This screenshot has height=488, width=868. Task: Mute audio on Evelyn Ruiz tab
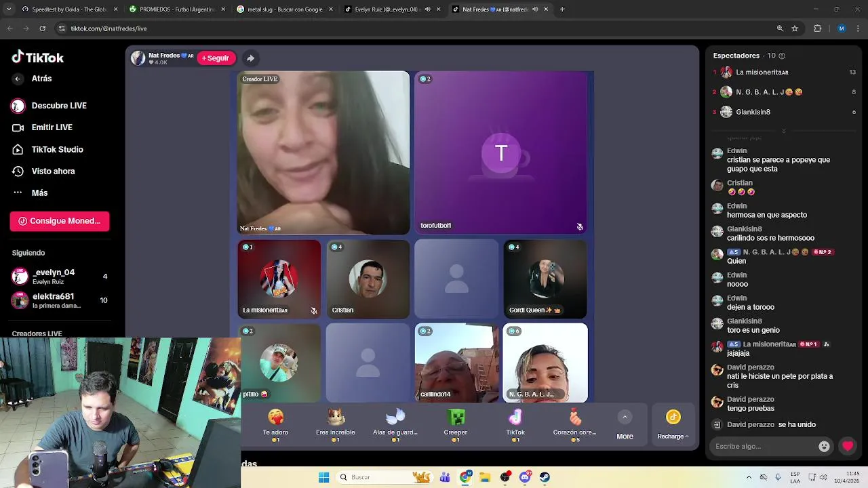coord(427,9)
